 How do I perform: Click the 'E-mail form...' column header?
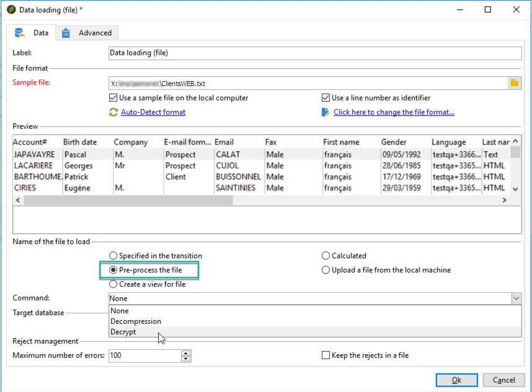(x=188, y=142)
